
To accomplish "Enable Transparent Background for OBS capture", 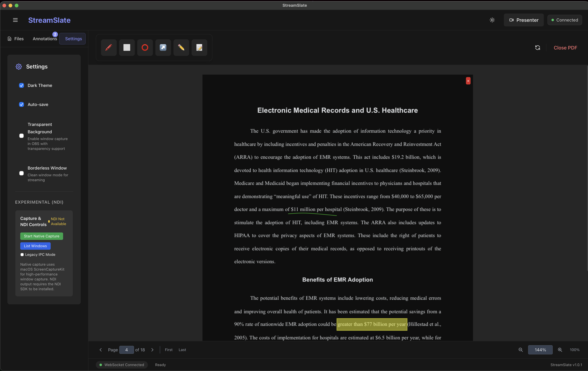I will (x=21, y=136).
